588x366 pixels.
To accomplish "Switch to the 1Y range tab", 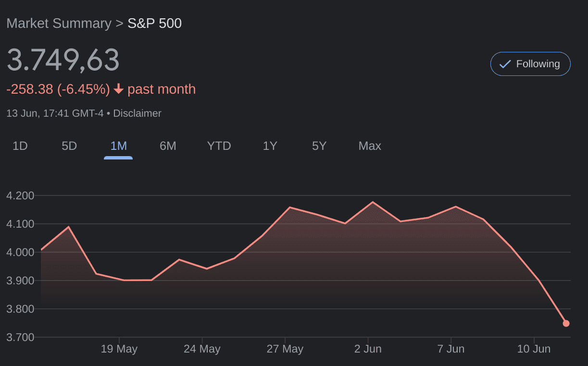I will tap(270, 146).
